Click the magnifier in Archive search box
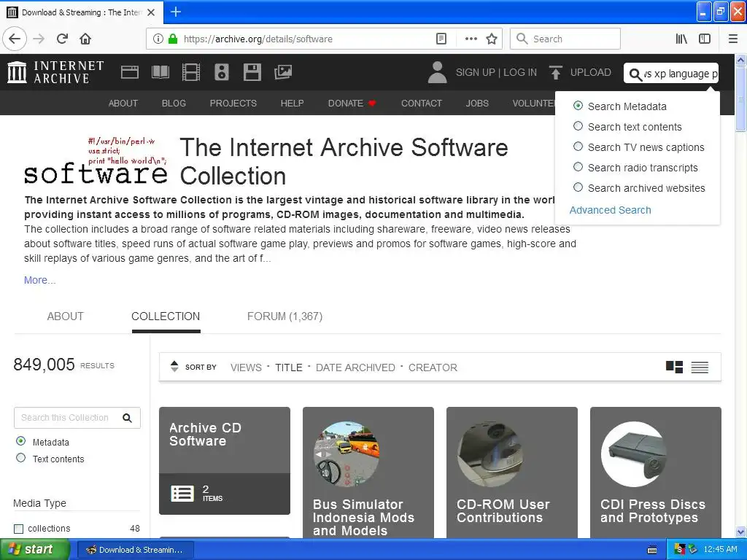747x560 pixels. coord(635,74)
